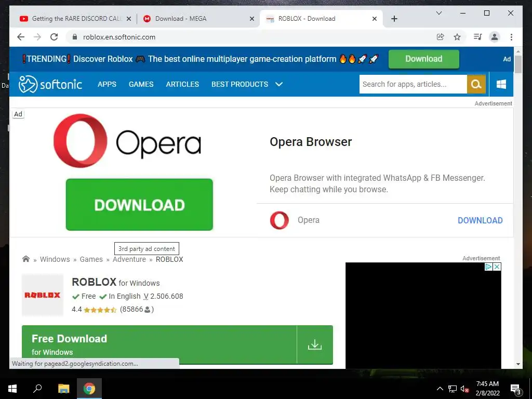This screenshot has height=399, width=532.
Task: Click the browser forward arrow
Action: [37, 37]
